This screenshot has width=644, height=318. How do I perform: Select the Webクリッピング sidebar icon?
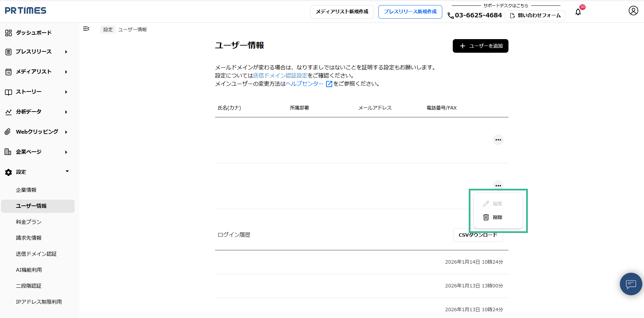tap(7, 132)
